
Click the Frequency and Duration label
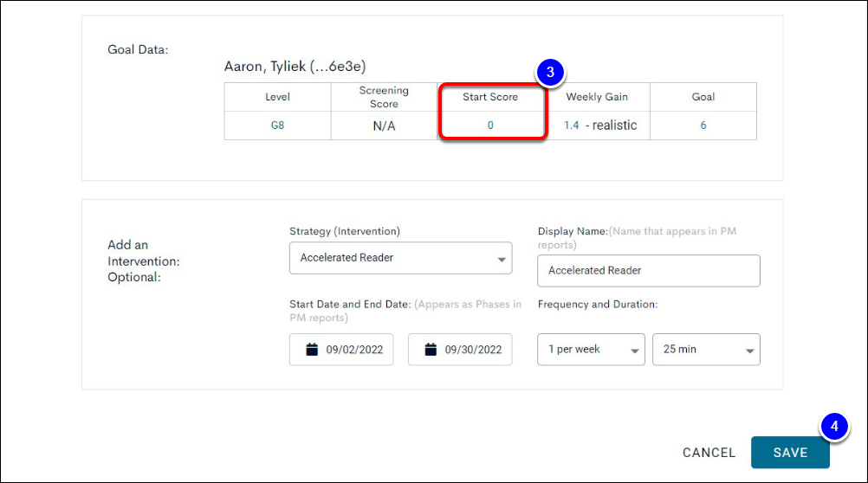598,305
